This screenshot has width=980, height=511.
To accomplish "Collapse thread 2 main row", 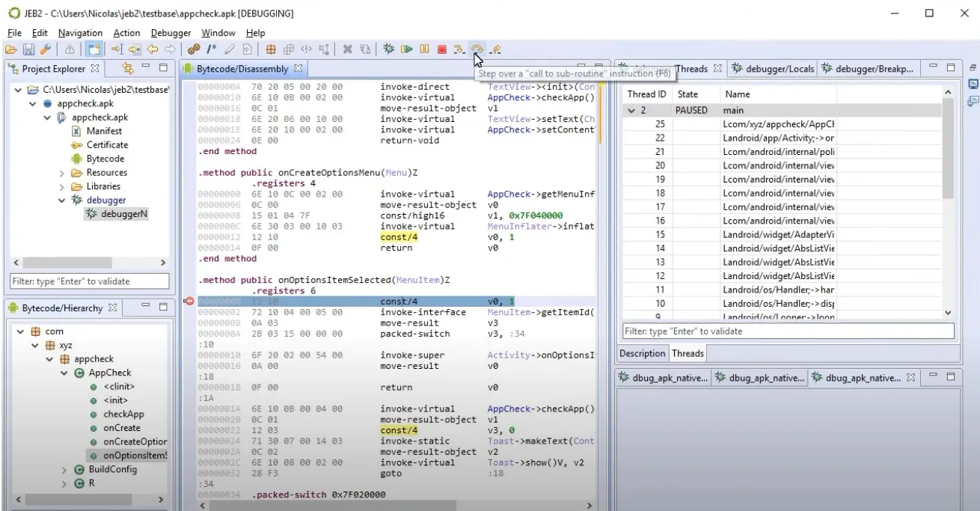I will coord(631,110).
